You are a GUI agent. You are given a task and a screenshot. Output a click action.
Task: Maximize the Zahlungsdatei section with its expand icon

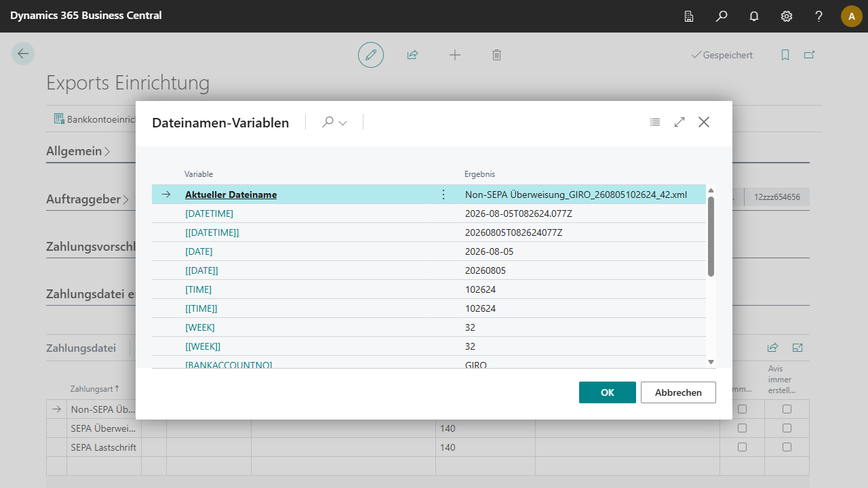point(797,348)
